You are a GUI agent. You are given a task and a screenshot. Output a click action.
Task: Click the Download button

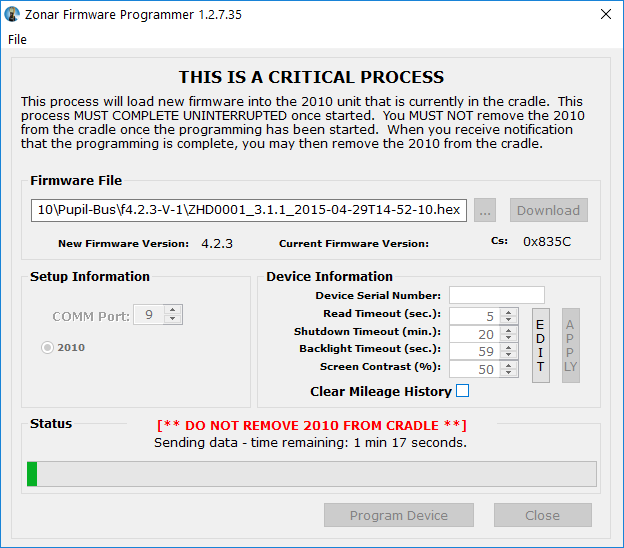(x=548, y=210)
